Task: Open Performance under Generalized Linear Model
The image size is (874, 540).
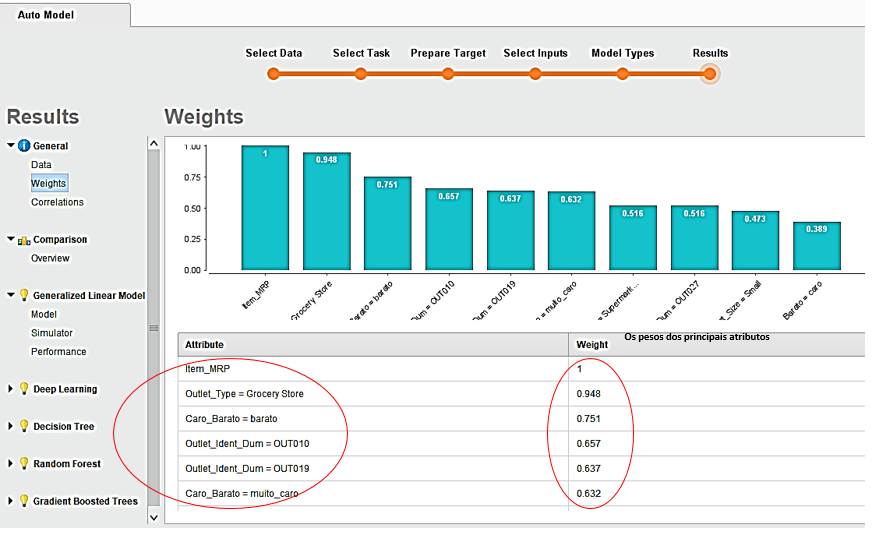Action: point(59,352)
